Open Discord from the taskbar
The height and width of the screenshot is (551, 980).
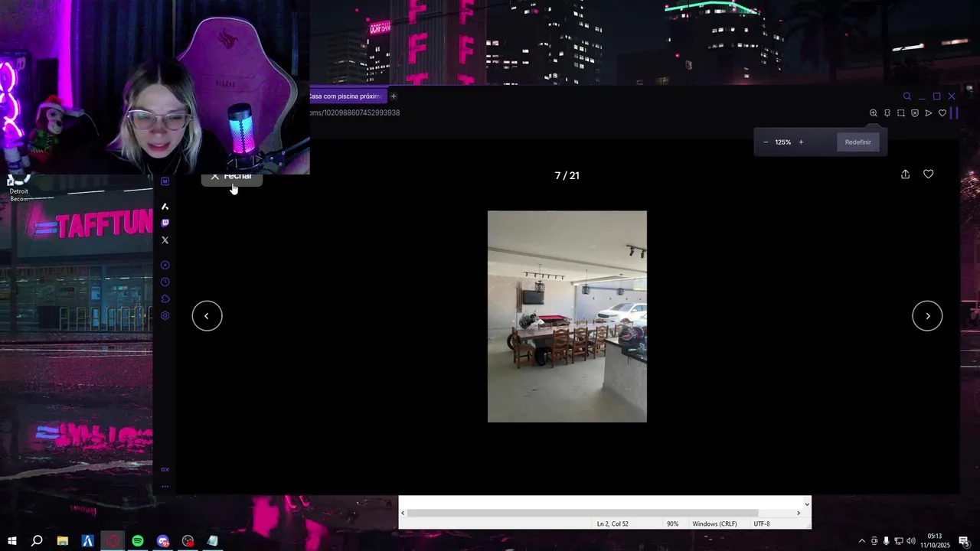[x=163, y=541]
